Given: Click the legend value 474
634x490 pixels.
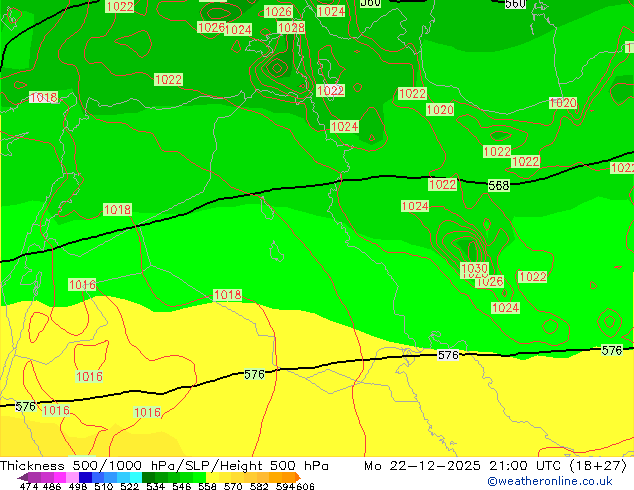Looking at the screenshot, I should 29,486.
